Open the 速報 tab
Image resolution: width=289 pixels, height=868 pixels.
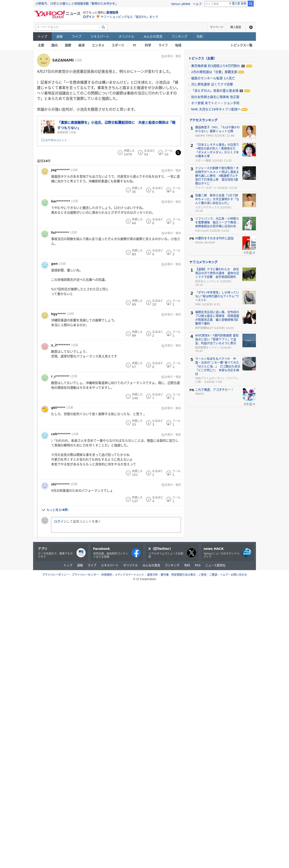(60, 37)
